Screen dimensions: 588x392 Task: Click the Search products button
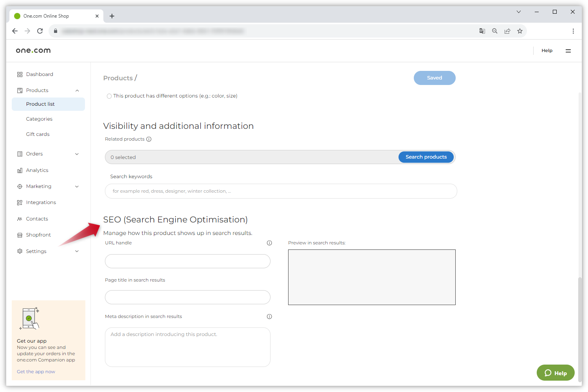tap(426, 157)
